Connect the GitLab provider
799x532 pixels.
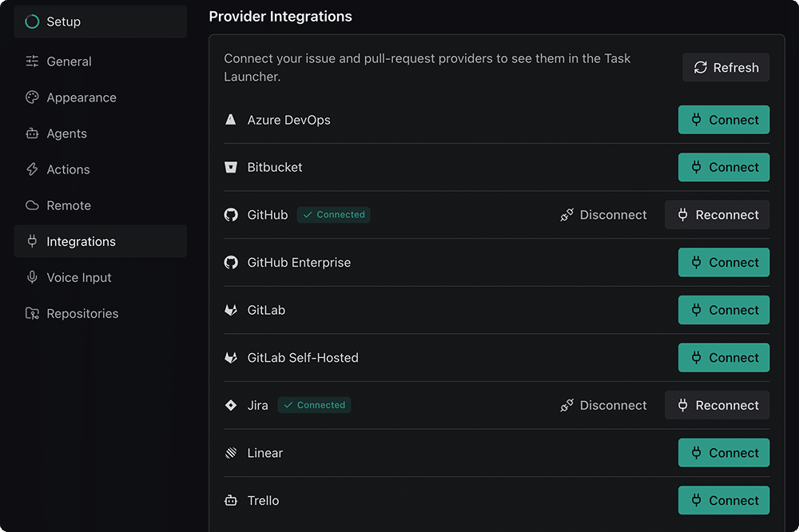point(724,310)
